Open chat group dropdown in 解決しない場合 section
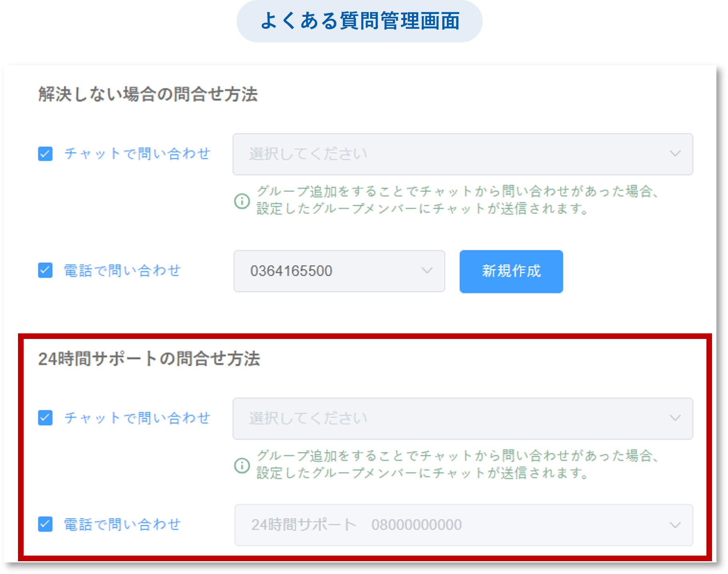This screenshot has height=574, width=728. tap(463, 154)
